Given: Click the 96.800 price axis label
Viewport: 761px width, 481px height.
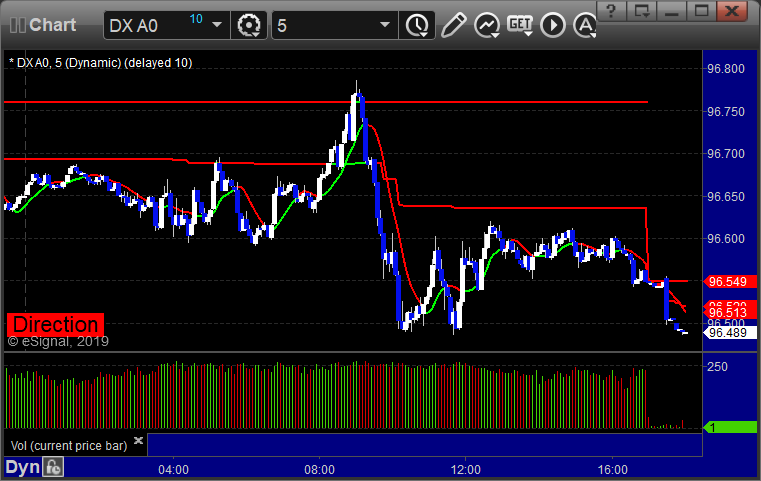Looking at the screenshot, I should coord(726,68).
